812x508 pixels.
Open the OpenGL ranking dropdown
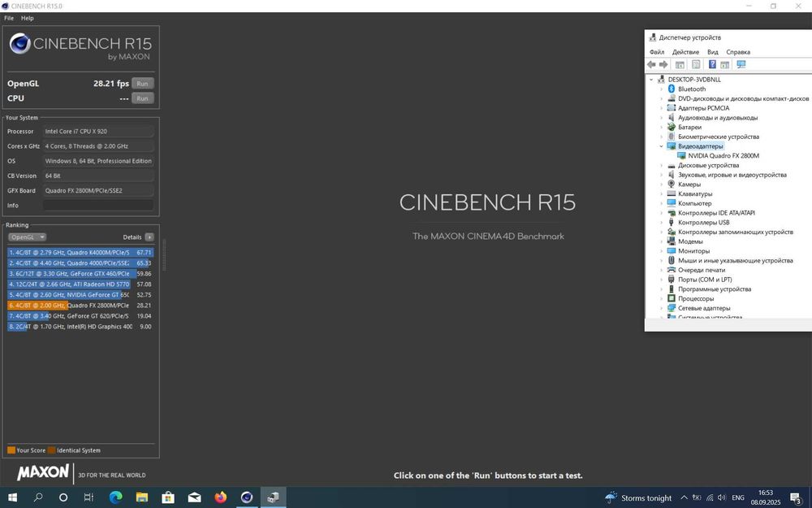click(x=27, y=237)
